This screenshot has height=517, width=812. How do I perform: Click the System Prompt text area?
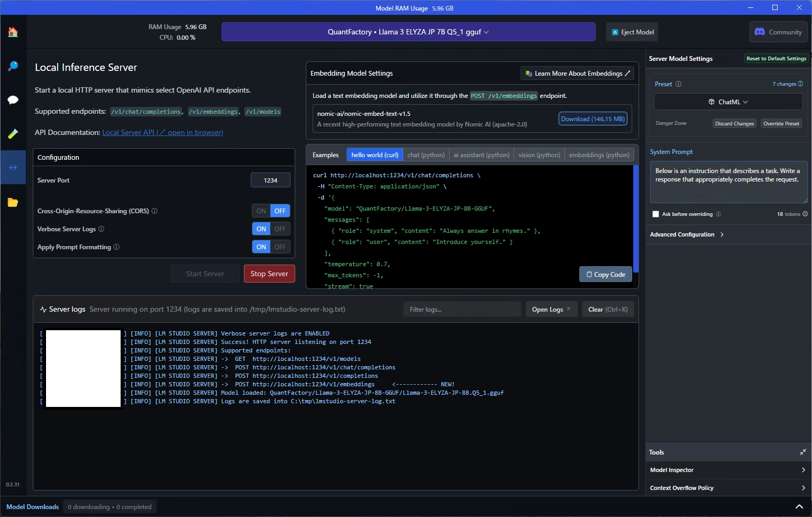click(728, 182)
